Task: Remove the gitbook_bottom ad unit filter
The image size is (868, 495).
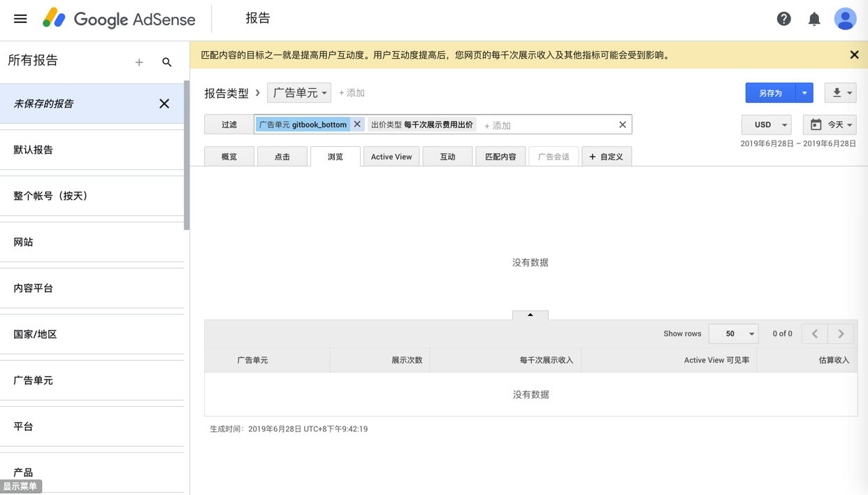Action: [x=357, y=124]
